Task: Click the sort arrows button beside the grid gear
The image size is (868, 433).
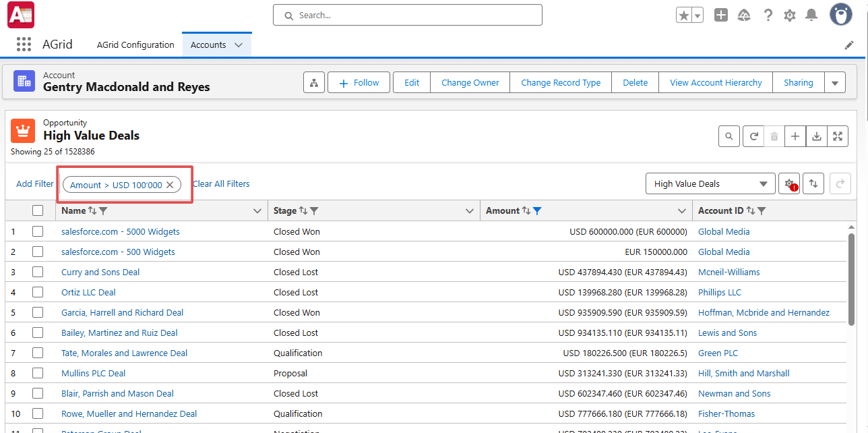Action: pyautogui.click(x=813, y=183)
